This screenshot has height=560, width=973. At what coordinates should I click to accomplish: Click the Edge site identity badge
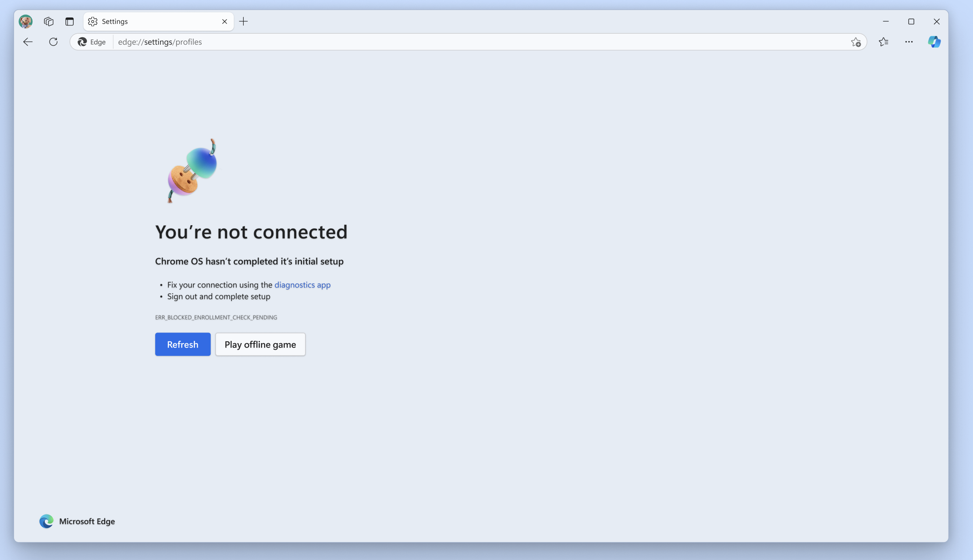(92, 42)
